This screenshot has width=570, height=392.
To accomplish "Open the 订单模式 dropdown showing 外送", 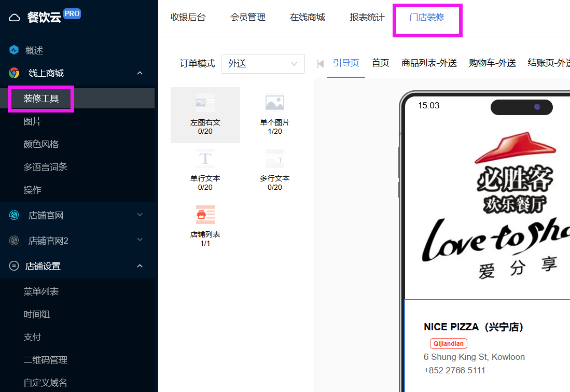I will [x=263, y=64].
